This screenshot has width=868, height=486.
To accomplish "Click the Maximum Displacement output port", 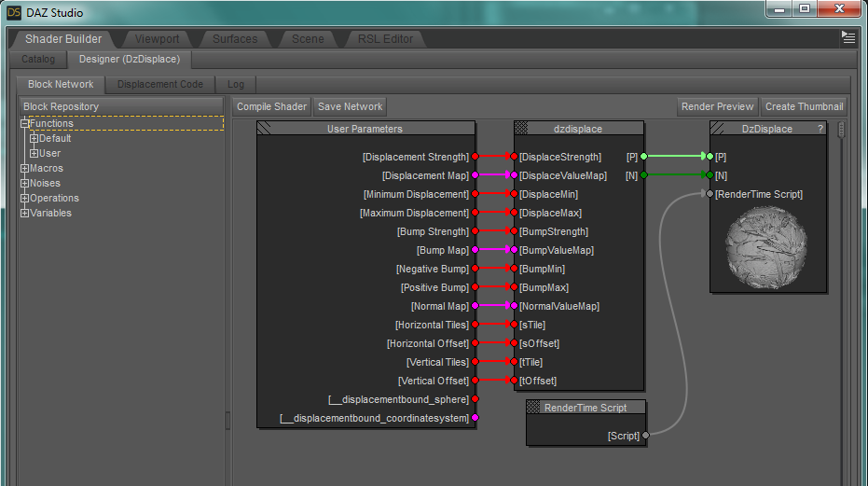I will coord(475,213).
